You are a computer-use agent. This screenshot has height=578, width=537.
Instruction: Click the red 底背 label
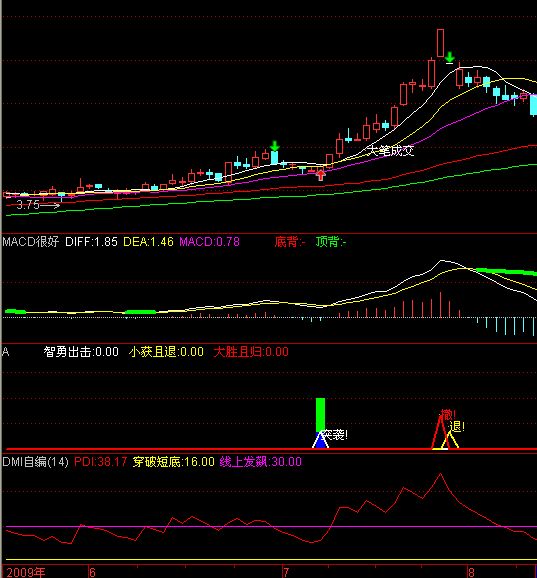click(x=290, y=242)
